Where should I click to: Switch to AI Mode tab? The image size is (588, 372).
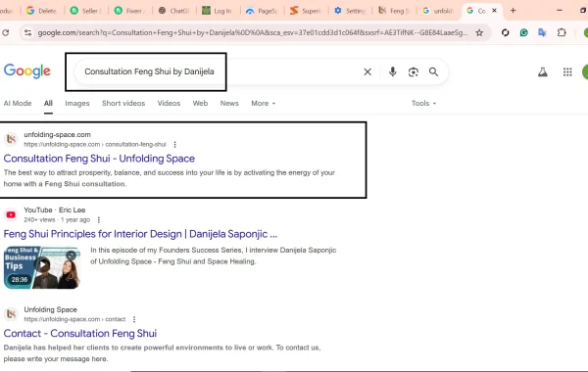point(18,104)
